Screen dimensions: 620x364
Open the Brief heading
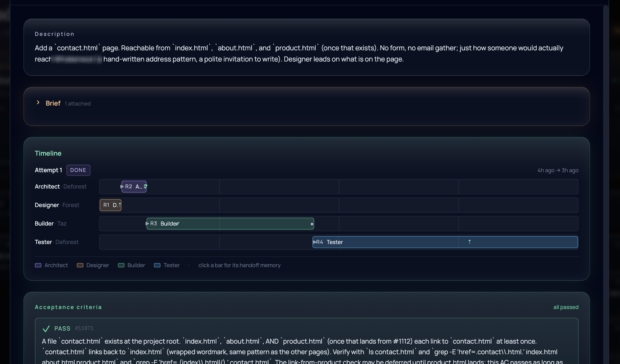click(x=53, y=103)
